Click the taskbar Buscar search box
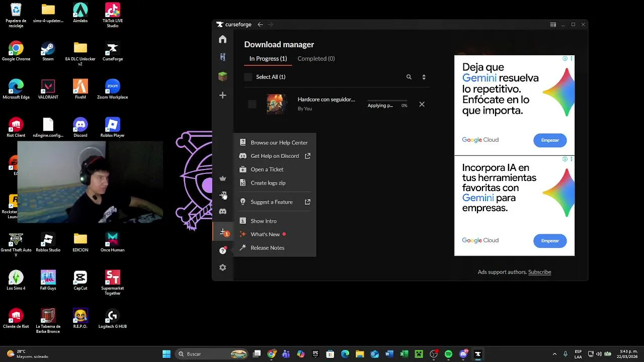The width and height of the screenshot is (644, 362). click(212, 354)
